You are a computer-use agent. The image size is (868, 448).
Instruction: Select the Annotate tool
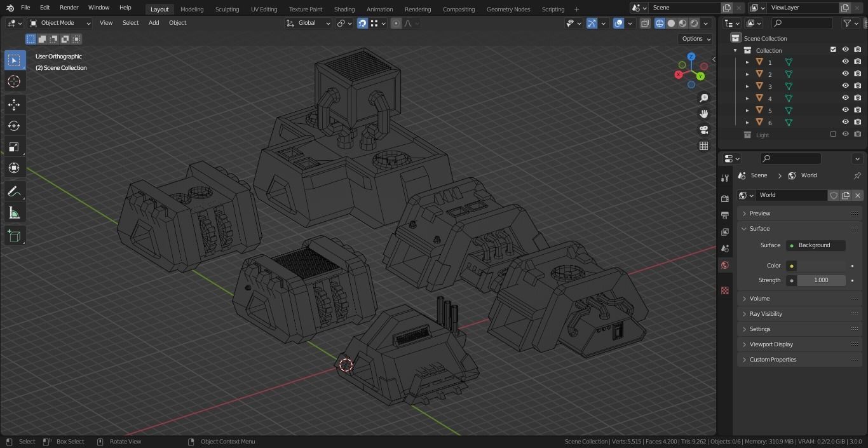pos(13,191)
